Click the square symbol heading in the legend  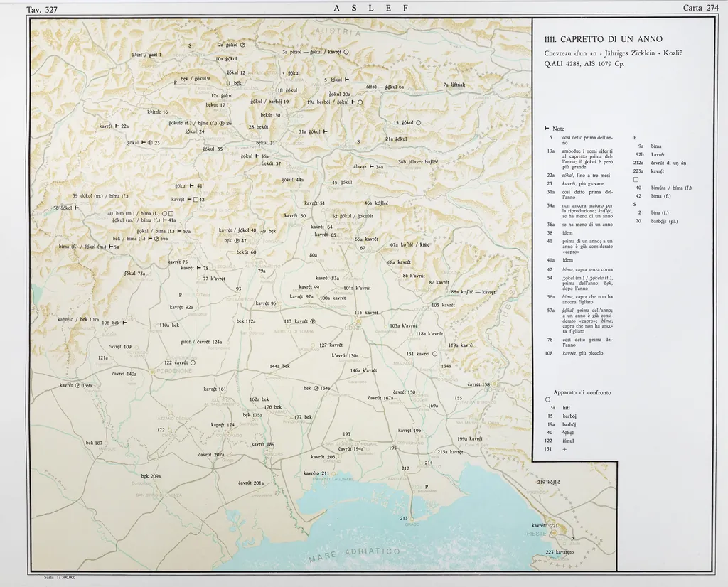[x=637, y=179]
